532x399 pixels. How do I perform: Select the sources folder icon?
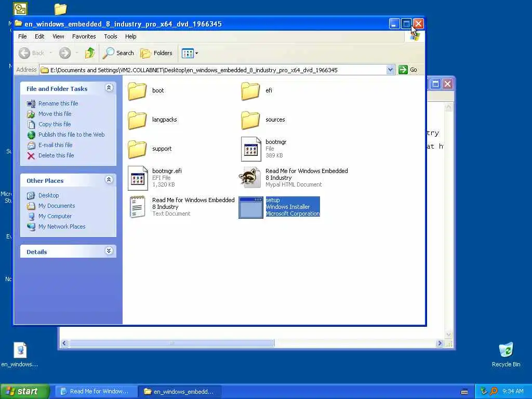(x=250, y=120)
